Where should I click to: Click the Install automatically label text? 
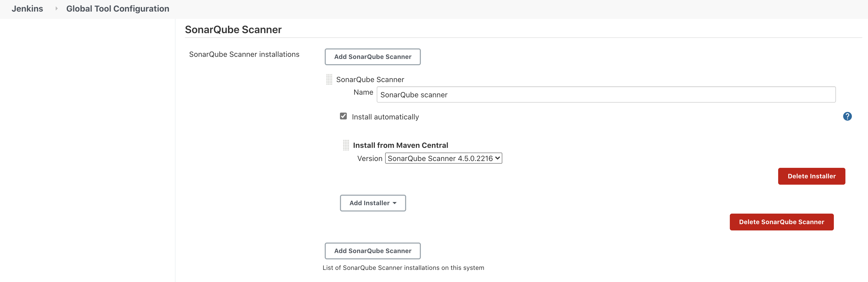pyautogui.click(x=385, y=117)
